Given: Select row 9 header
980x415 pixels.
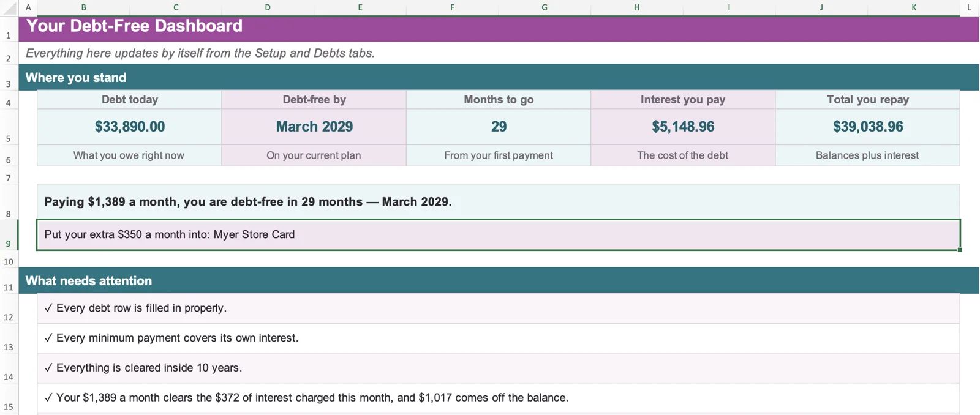Looking at the screenshot, I should tap(9, 235).
